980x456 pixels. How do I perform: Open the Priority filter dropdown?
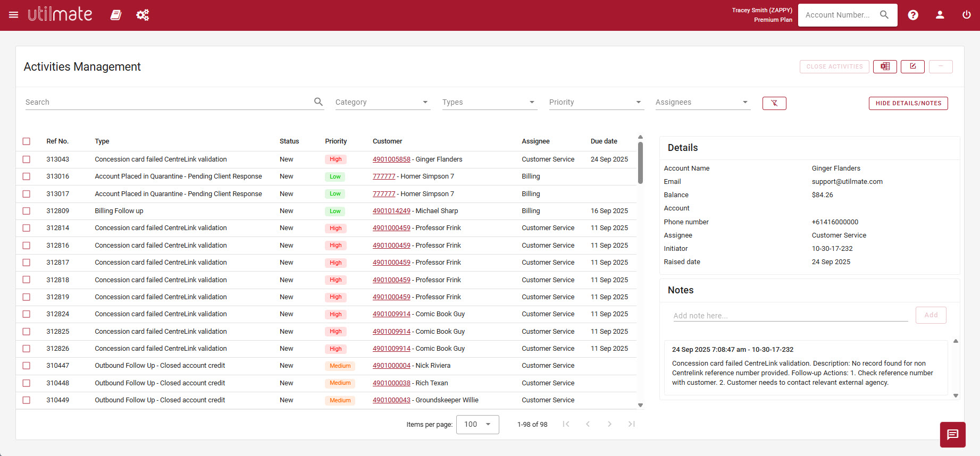click(x=596, y=102)
